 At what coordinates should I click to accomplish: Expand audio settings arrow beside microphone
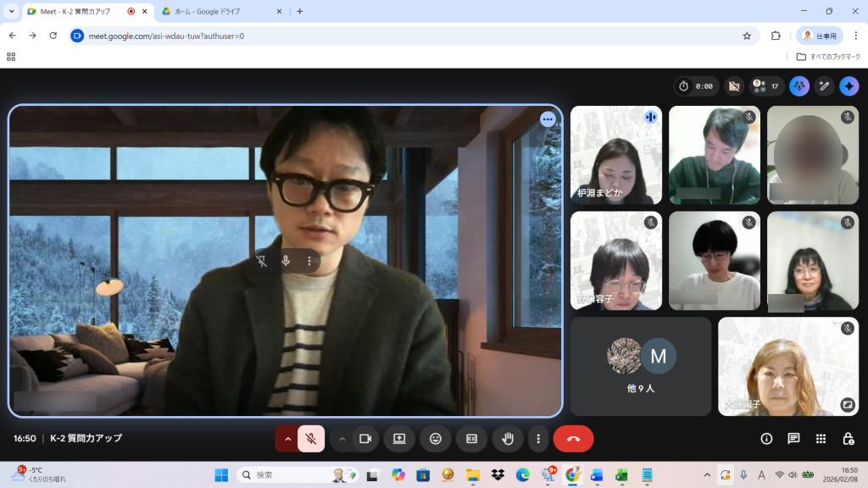pos(287,439)
